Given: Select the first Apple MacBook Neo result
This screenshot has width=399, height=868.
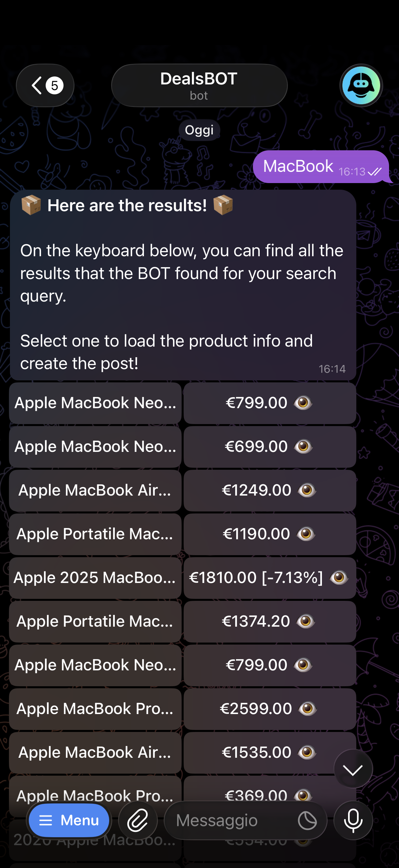Looking at the screenshot, I should coord(95,403).
